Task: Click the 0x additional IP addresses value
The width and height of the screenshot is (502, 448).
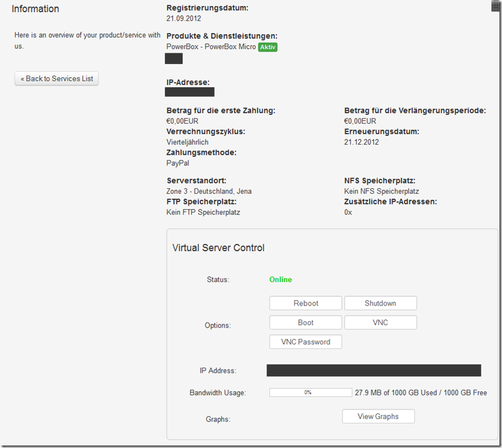Action: point(348,212)
